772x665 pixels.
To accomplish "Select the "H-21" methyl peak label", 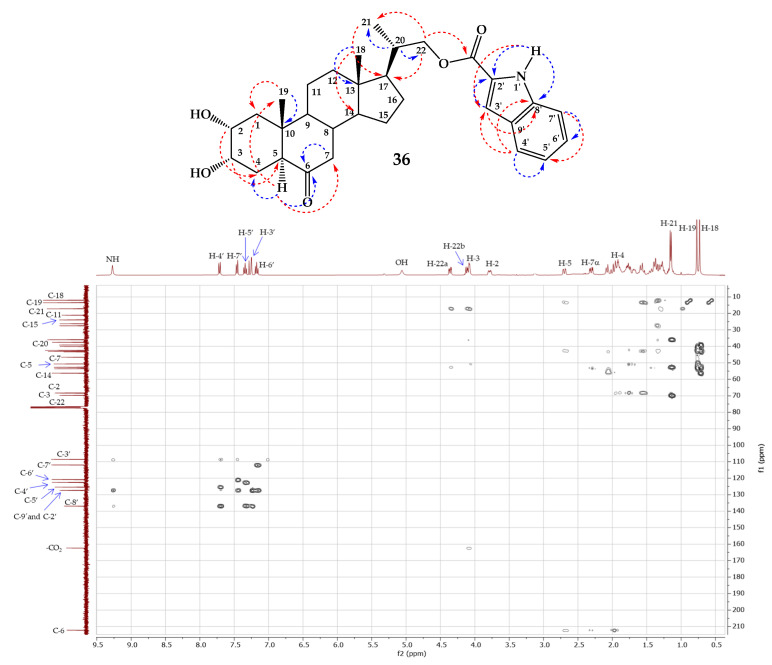I will [669, 223].
